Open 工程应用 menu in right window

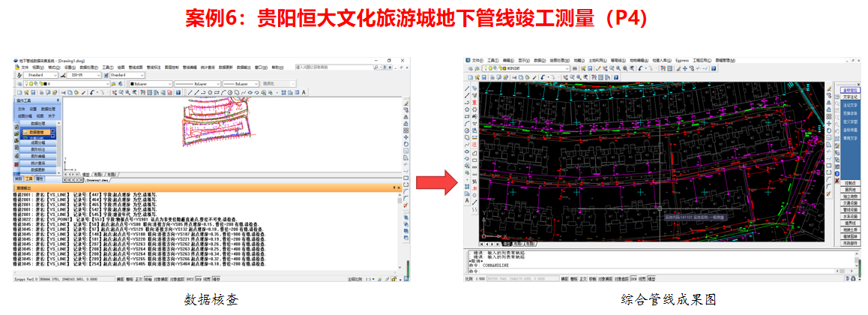tap(702, 60)
